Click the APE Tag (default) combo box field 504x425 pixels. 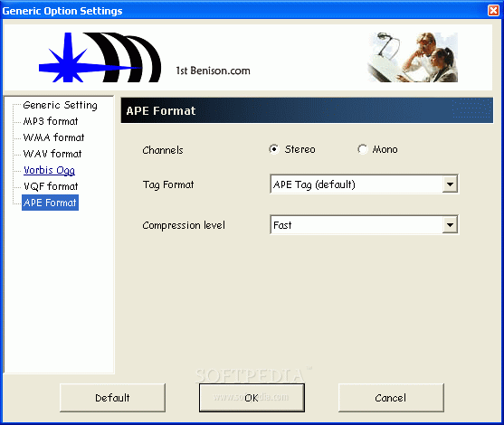pyautogui.click(x=364, y=184)
